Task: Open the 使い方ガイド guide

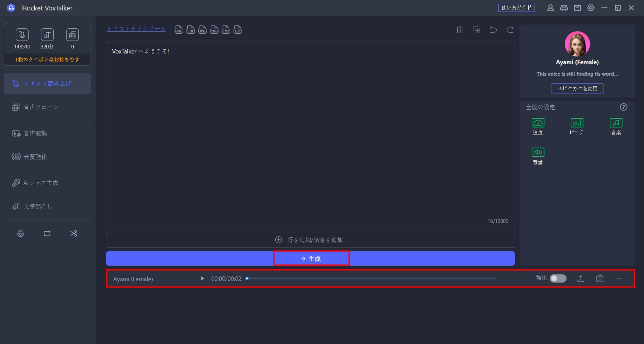Action: (x=517, y=8)
